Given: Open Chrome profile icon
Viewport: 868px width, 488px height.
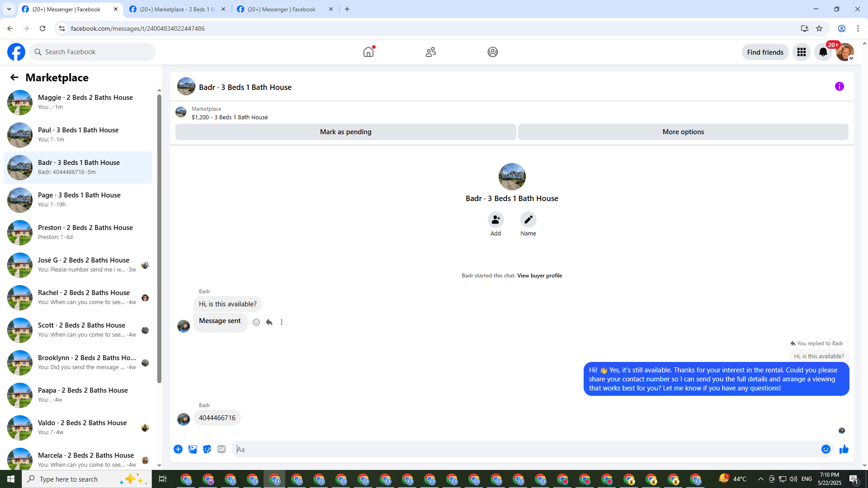Looking at the screenshot, I should (x=842, y=28).
